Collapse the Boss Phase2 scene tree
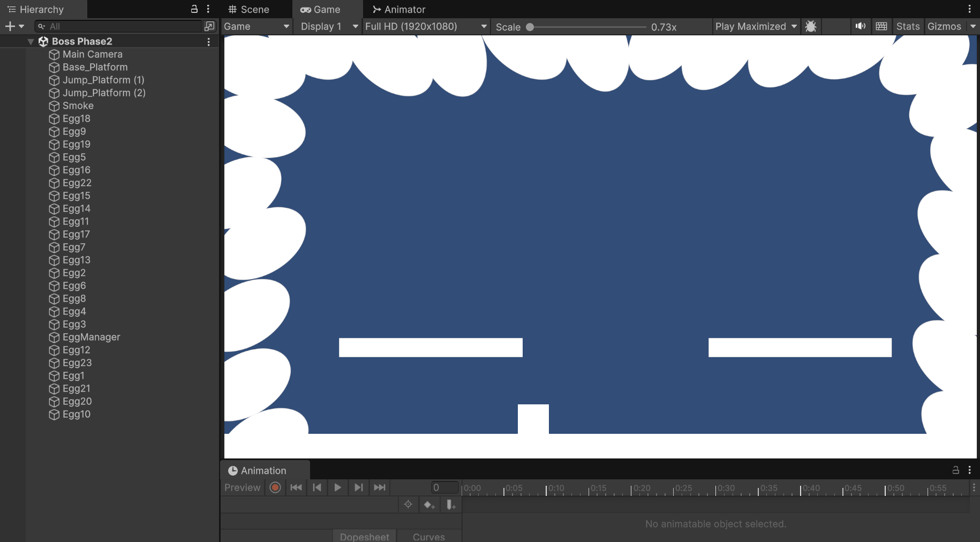Viewport: 980px width, 542px height. tap(31, 41)
